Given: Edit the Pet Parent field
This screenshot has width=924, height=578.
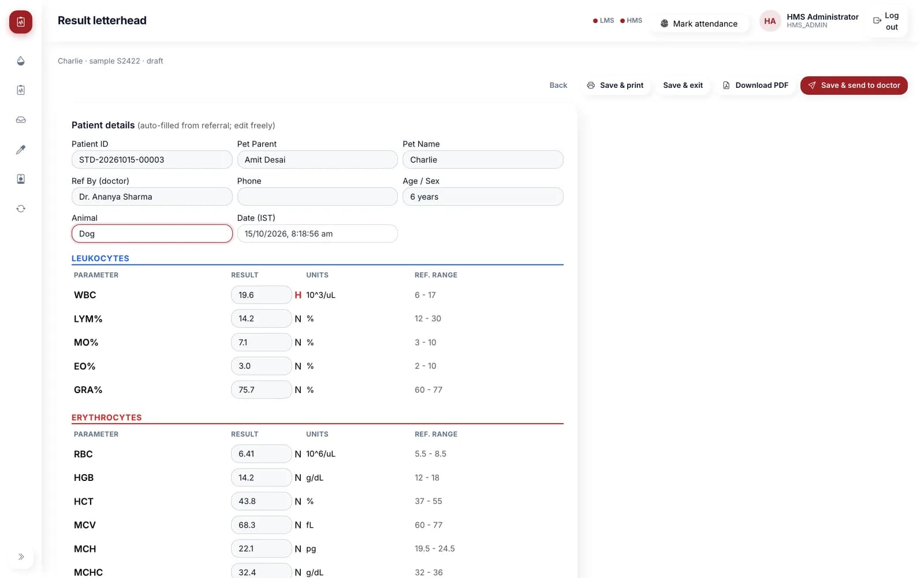Looking at the screenshot, I should [317, 160].
